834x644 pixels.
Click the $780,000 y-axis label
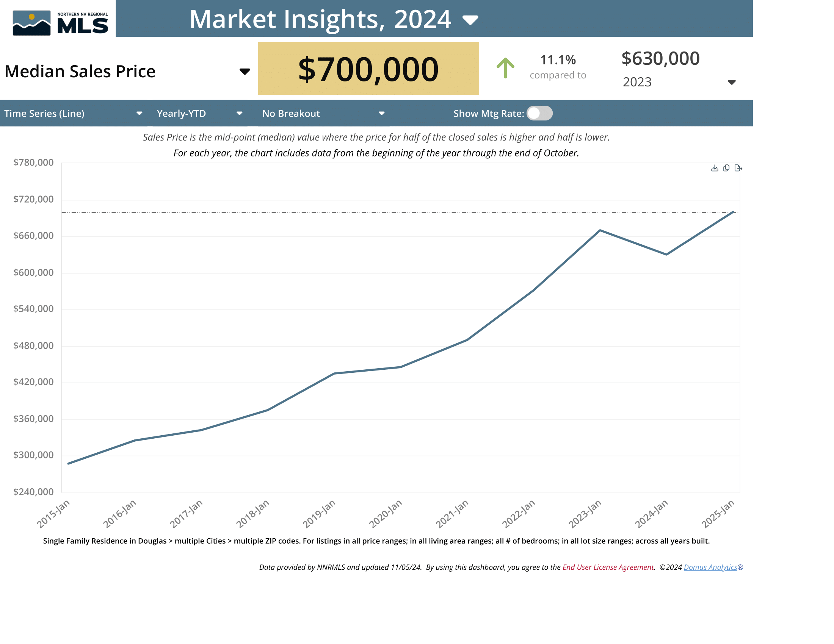pyautogui.click(x=34, y=163)
